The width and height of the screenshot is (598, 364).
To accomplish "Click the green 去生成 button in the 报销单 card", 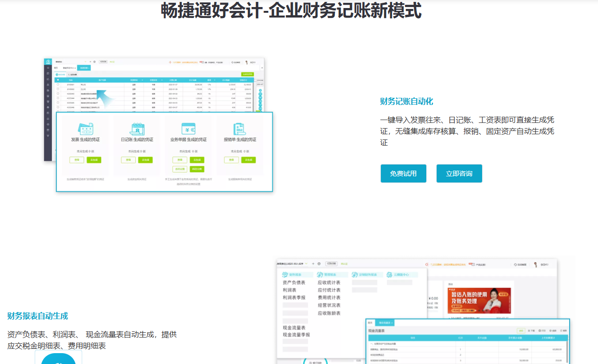I will 248,160.
